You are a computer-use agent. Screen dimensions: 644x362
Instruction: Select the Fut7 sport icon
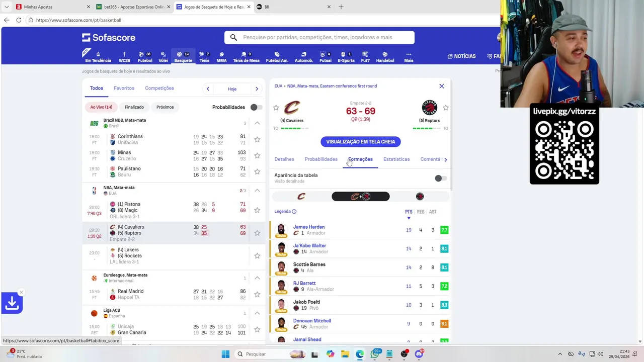coord(365,57)
